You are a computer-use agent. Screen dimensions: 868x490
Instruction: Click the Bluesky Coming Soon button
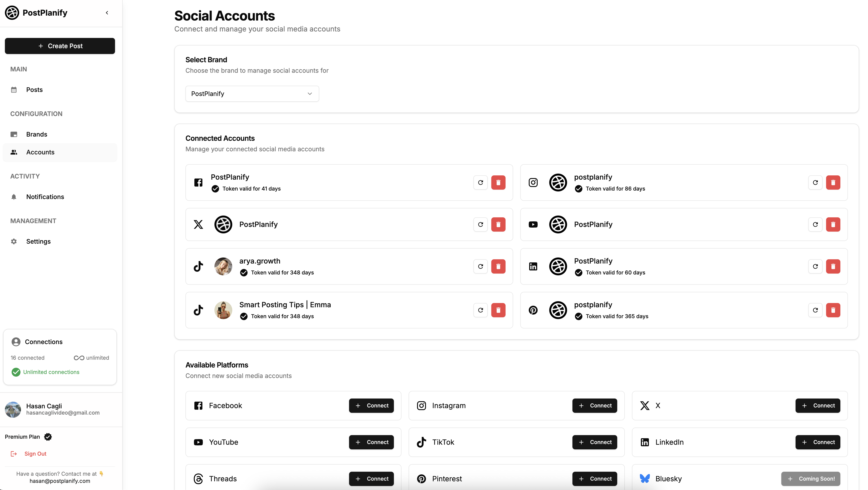click(x=811, y=479)
